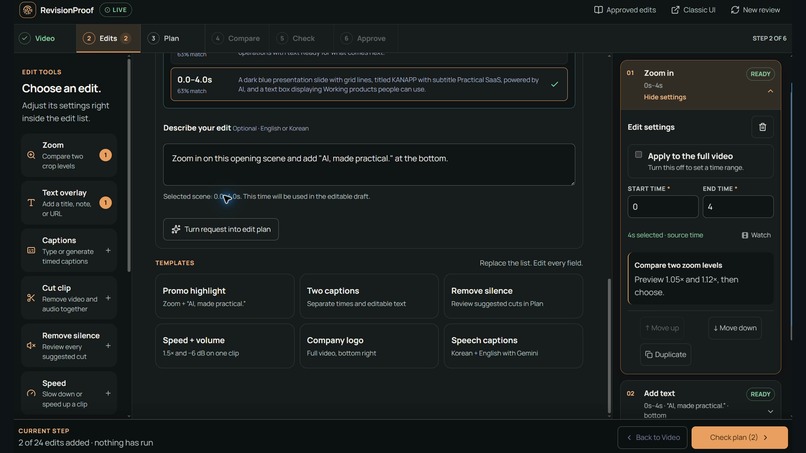
Task: Apply the Two captions template
Action: pos(369,296)
